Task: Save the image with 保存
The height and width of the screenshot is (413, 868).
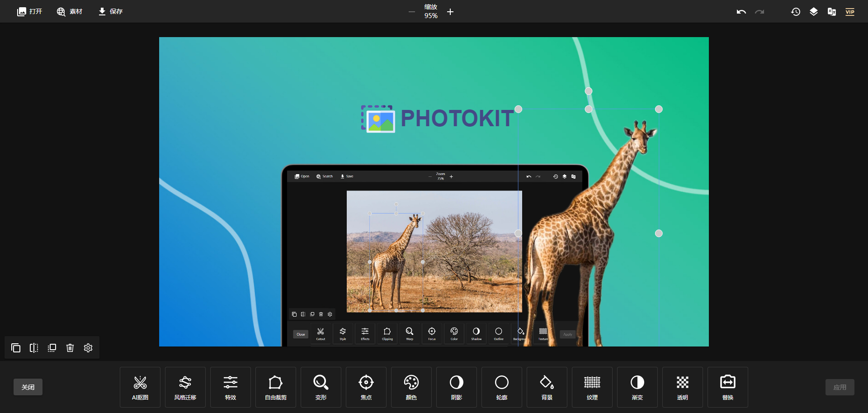Action: tap(111, 12)
